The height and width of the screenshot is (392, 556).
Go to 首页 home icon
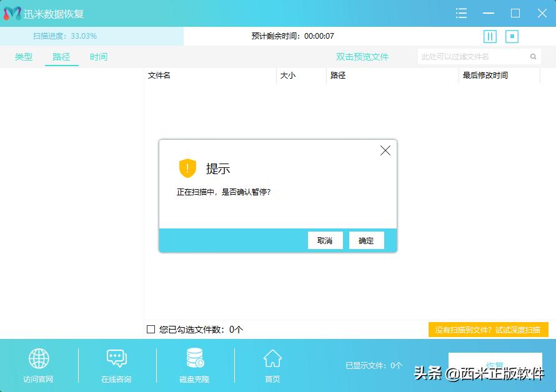[272, 358]
